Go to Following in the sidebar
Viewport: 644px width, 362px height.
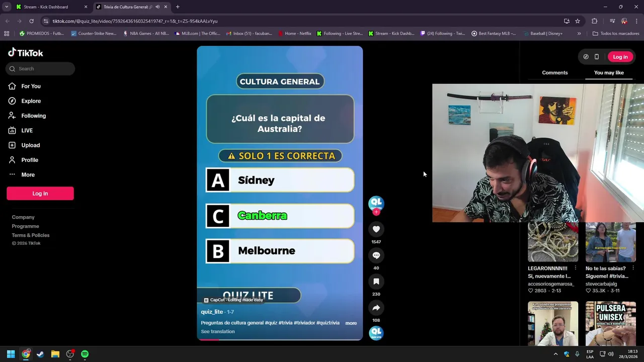click(33, 116)
